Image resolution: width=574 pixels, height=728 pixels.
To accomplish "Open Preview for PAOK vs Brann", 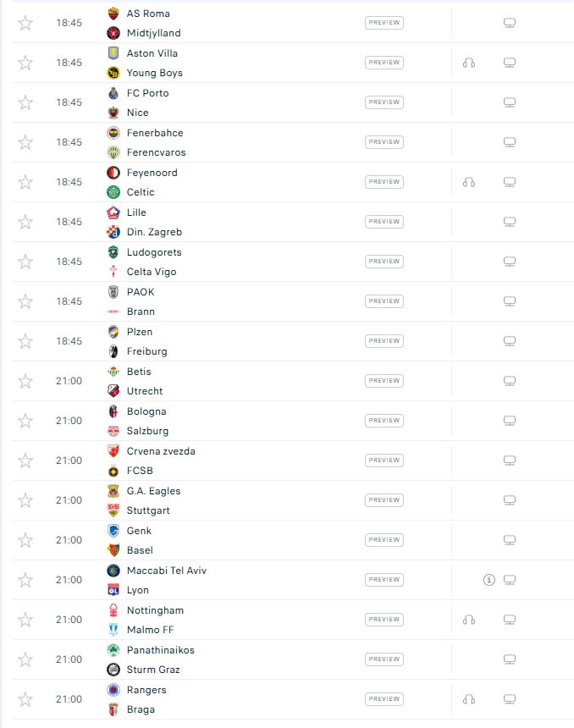I will 384,301.
